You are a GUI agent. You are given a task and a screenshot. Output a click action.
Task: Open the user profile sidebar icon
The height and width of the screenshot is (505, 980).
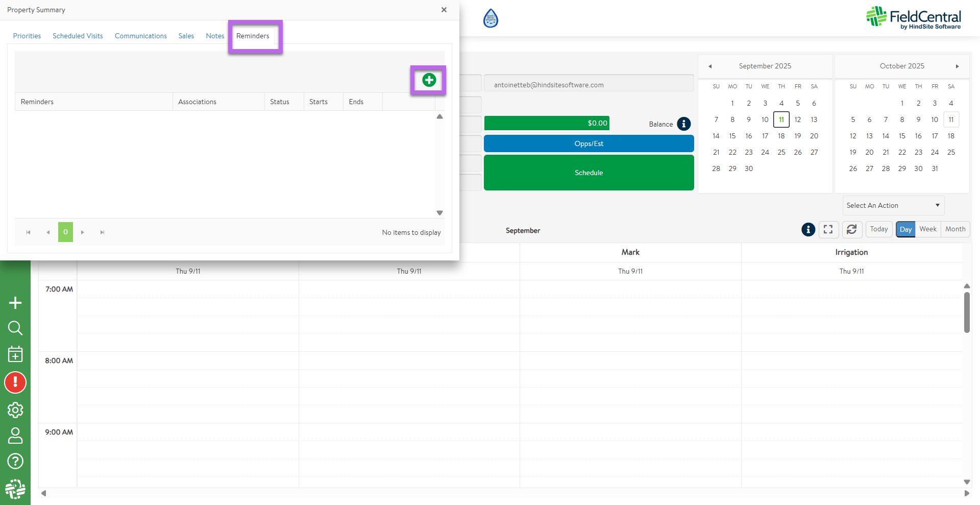click(x=15, y=436)
